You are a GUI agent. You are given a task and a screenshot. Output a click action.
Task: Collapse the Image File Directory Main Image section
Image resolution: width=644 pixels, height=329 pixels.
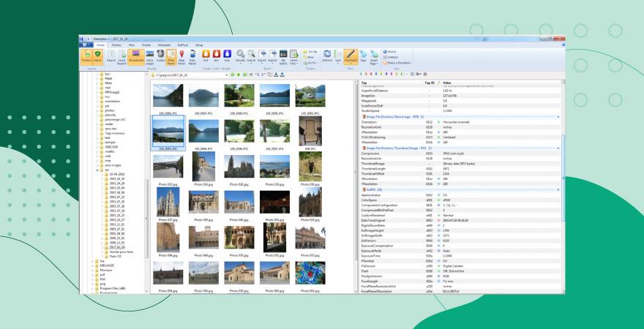click(558, 117)
